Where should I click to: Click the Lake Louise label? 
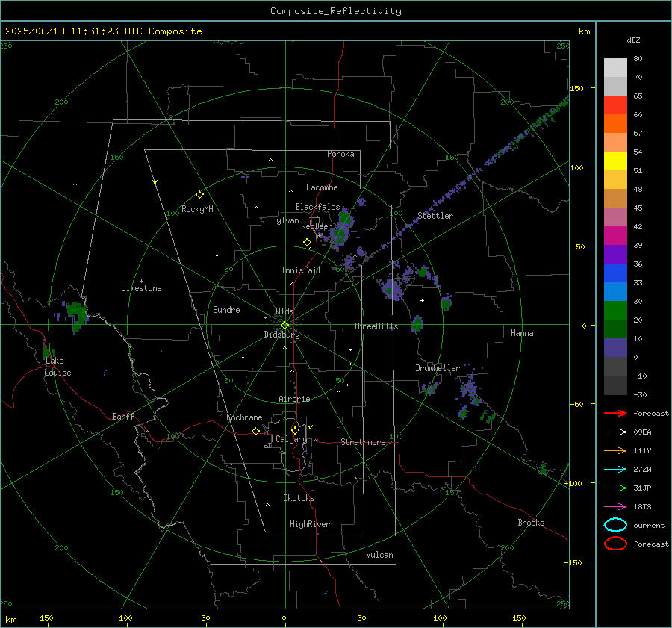pyautogui.click(x=57, y=367)
